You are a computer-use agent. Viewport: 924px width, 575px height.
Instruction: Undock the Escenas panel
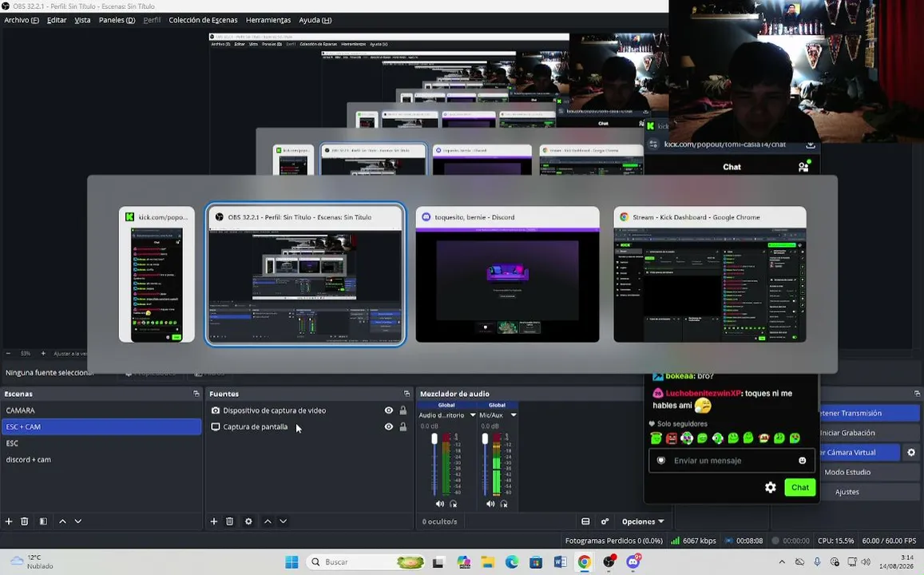196,394
